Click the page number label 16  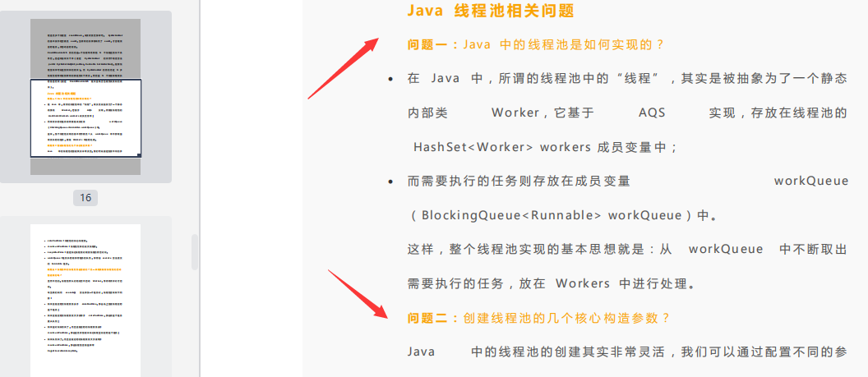point(85,198)
